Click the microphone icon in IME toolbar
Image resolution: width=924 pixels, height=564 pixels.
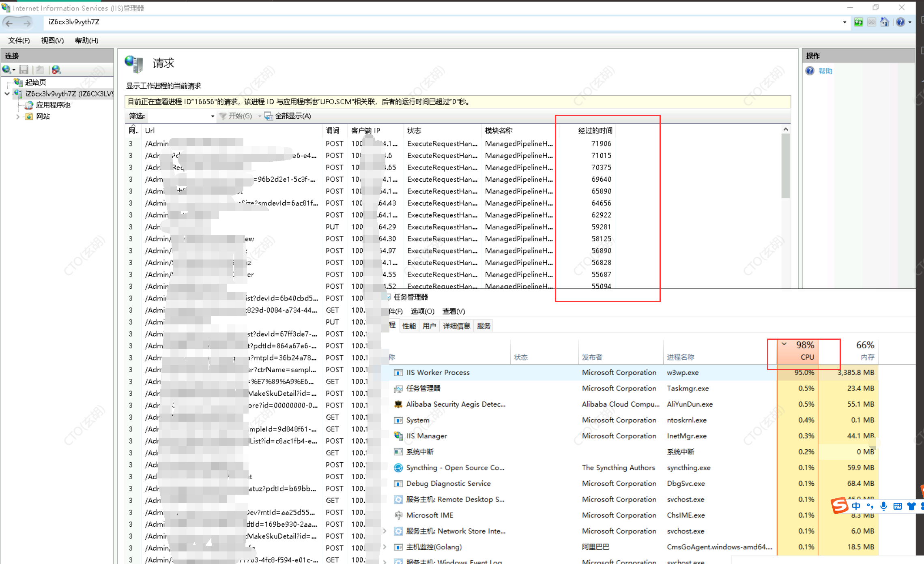(883, 506)
